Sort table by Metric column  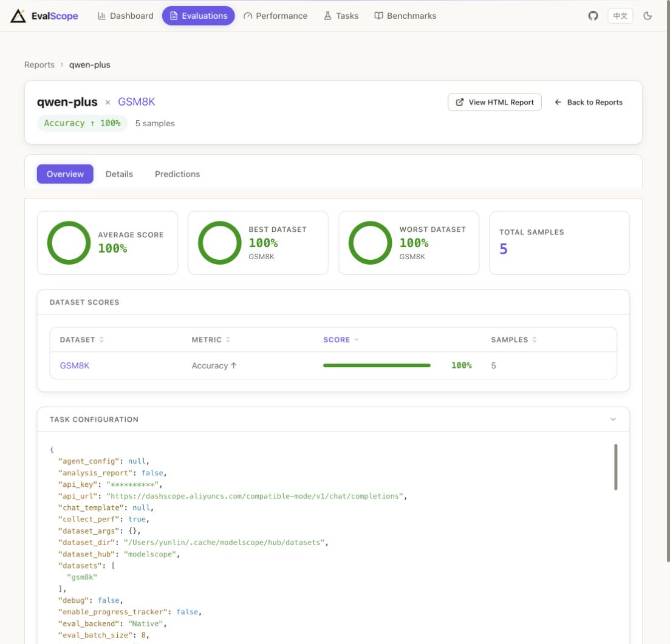(211, 339)
